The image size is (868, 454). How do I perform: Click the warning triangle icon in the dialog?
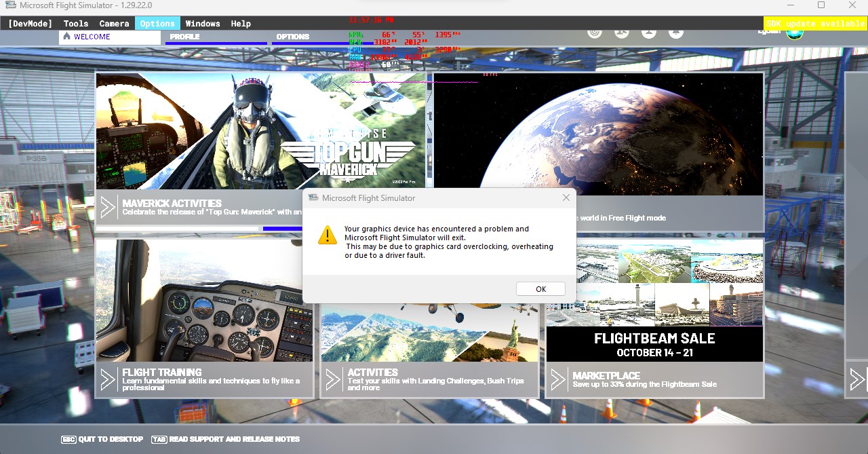(327, 235)
